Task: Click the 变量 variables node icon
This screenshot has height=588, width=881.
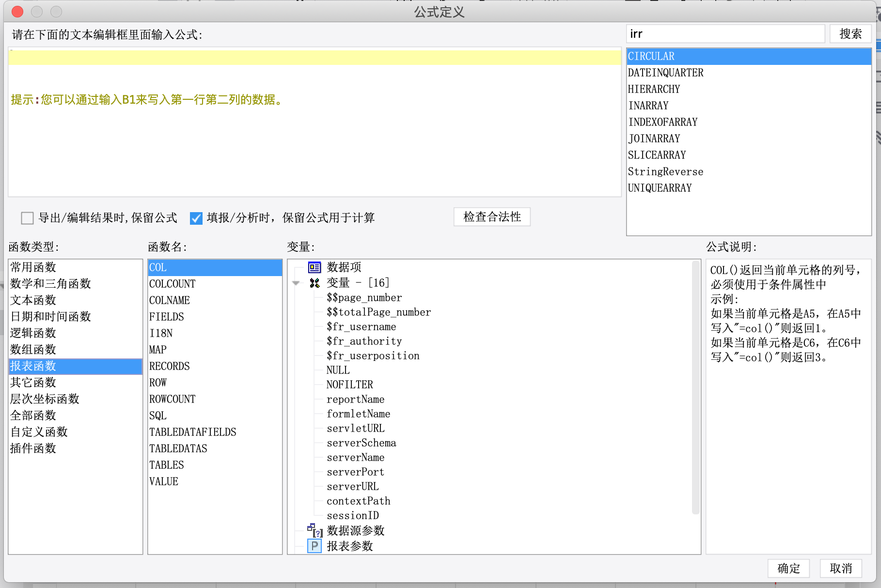Action: 315,283
